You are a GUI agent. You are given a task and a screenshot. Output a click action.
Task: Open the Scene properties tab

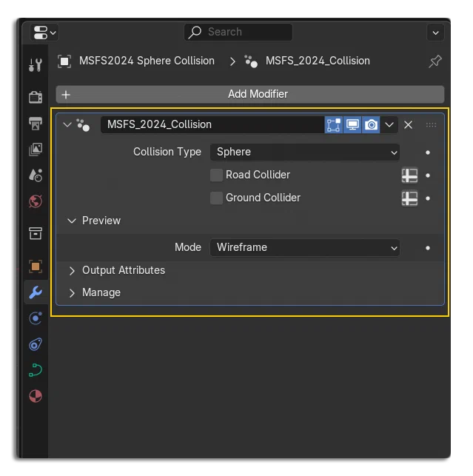coord(36,175)
